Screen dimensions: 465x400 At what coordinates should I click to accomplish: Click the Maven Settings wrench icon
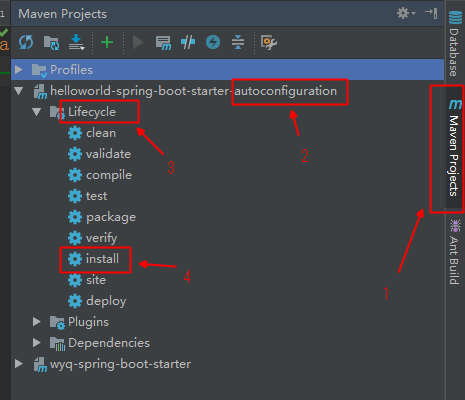coord(269,42)
